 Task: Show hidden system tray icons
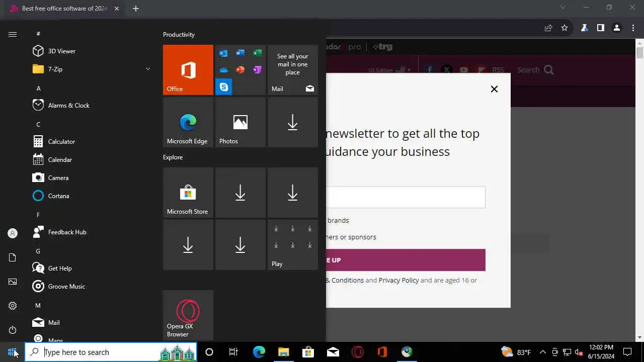pyautogui.click(x=542, y=352)
